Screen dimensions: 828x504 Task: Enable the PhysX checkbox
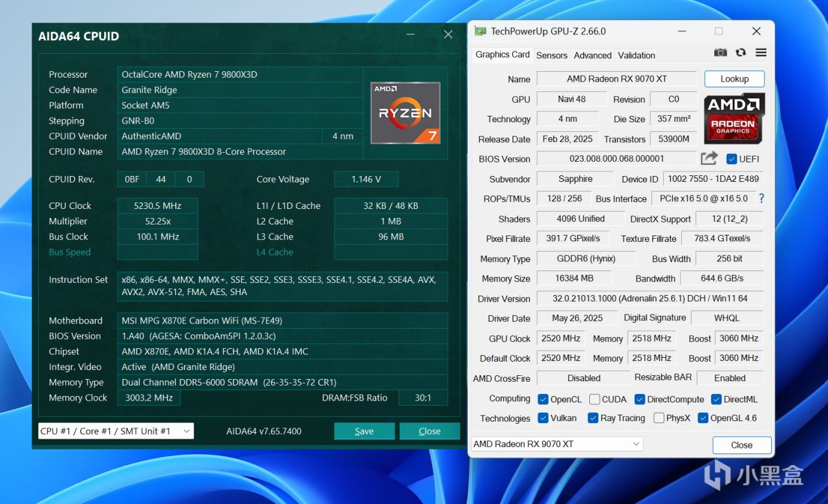659,418
